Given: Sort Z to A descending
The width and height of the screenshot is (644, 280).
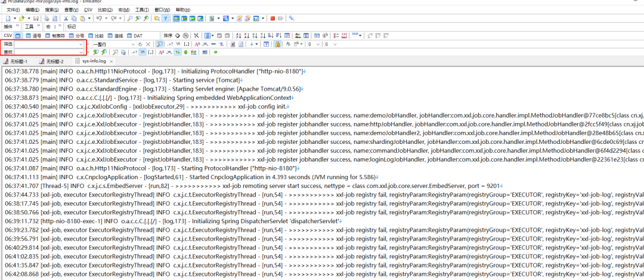Looking at the screenshot, I should click(246, 36).
